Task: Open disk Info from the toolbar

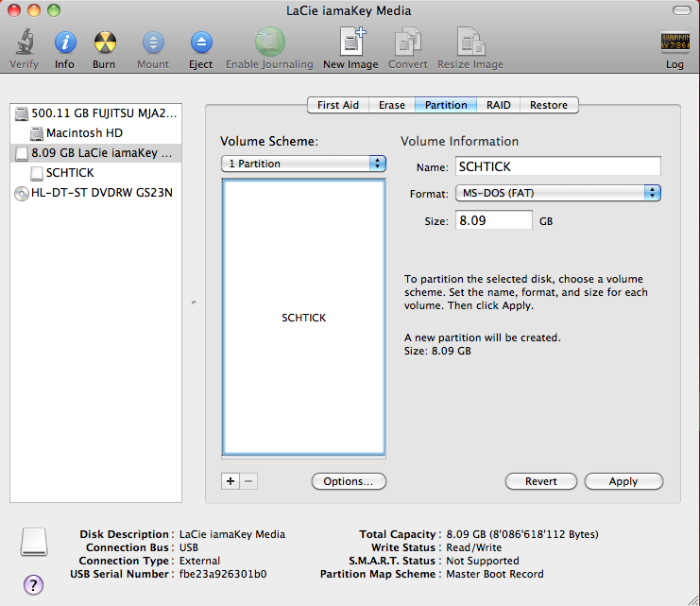Action: 64,43
